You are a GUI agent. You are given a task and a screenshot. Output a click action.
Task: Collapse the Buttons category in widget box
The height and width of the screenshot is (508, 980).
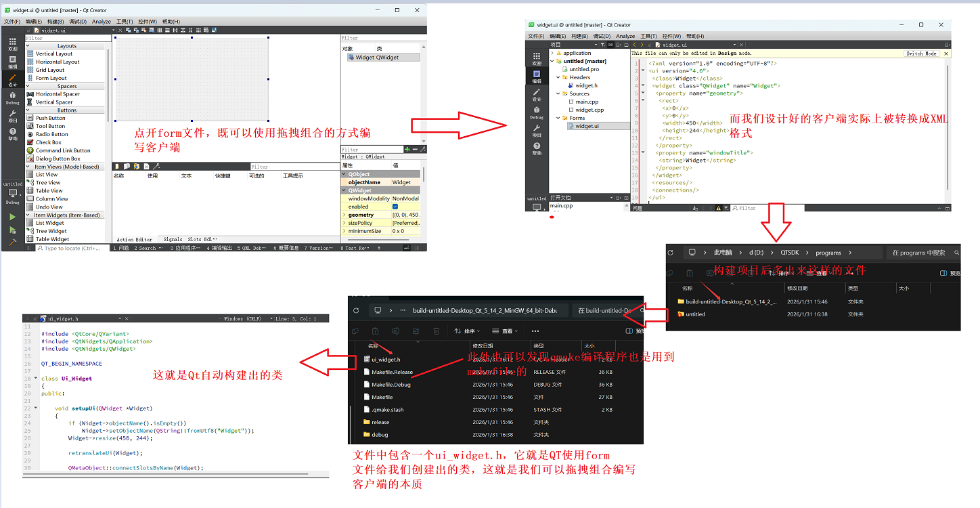coord(28,110)
